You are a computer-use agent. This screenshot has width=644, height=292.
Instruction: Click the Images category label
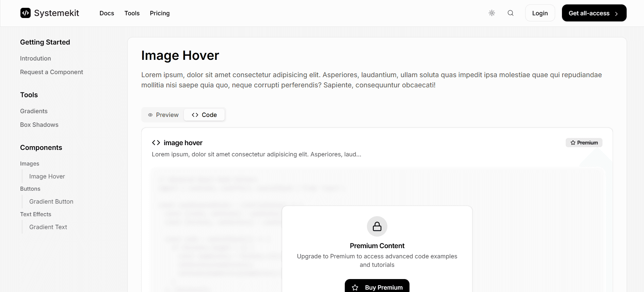point(30,164)
